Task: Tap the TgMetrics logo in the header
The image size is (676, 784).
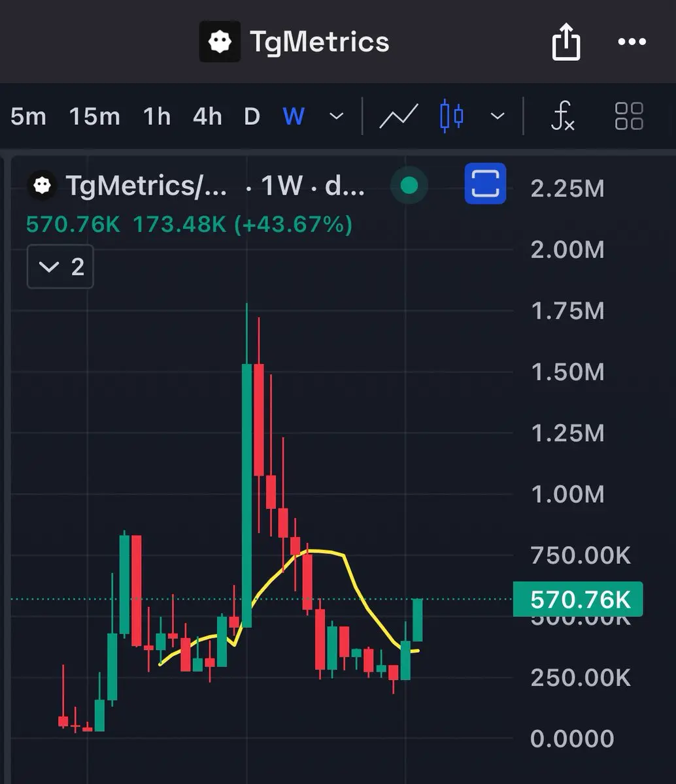Action: click(220, 42)
